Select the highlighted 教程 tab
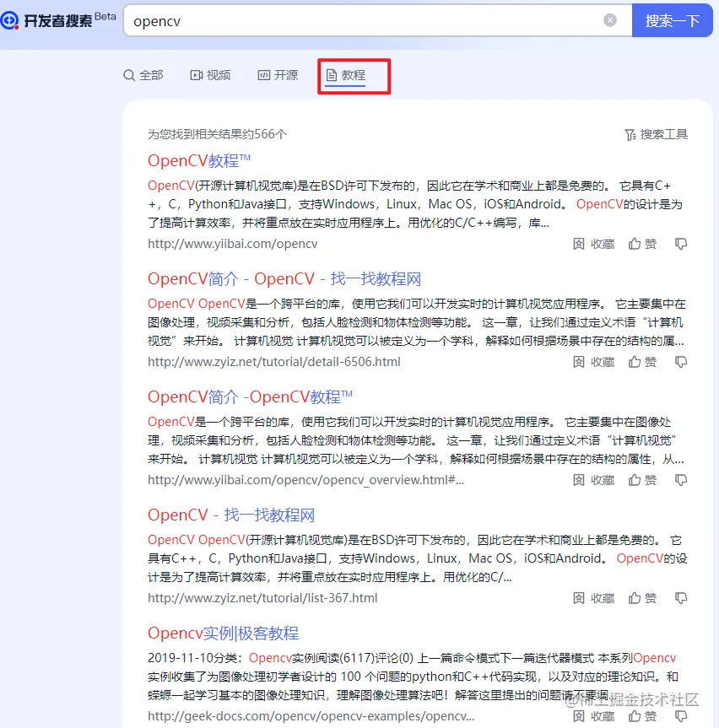Viewport: 719px width, 728px height. click(x=353, y=75)
